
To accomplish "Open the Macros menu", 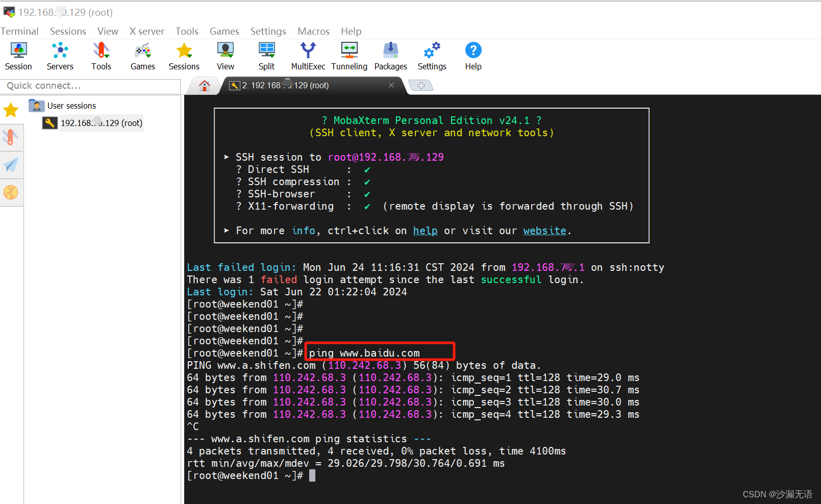I will 313,31.
